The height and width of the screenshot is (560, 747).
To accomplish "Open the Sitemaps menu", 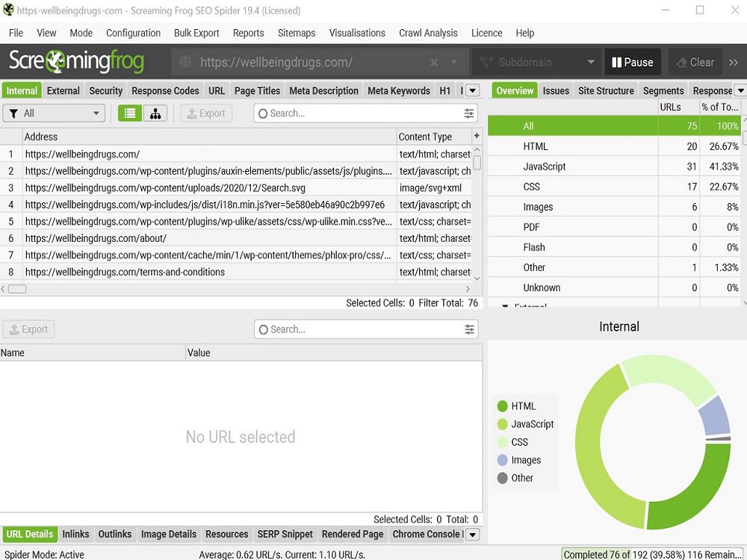I will click(x=297, y=33).
